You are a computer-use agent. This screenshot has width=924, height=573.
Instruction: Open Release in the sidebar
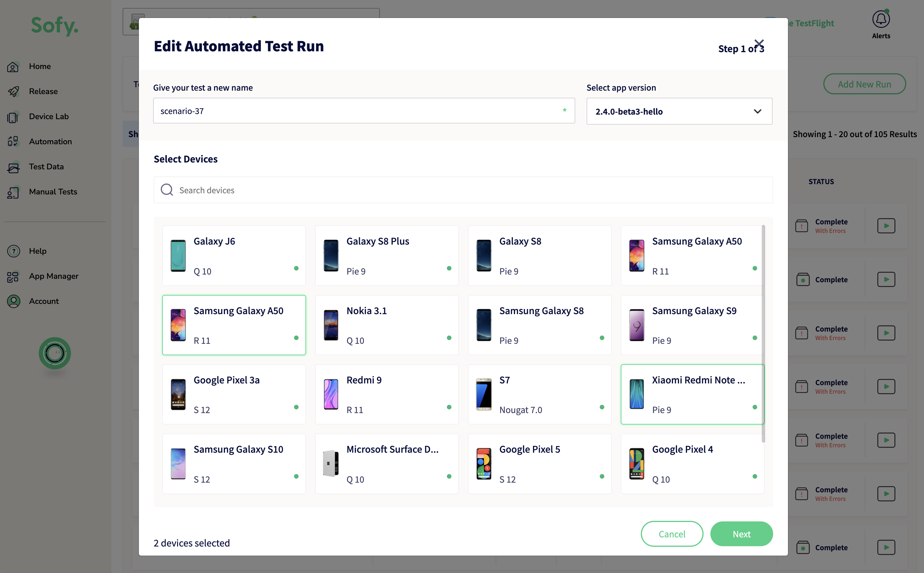43,91
